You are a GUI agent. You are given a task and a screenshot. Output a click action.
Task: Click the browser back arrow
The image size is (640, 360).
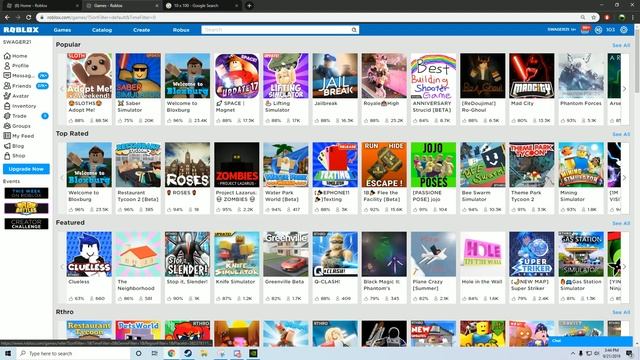[7, 17]
